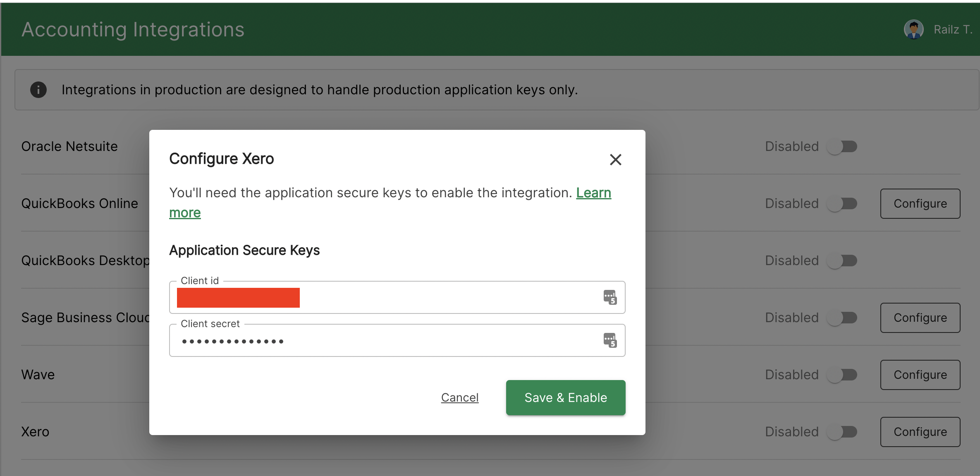Click the Railz T. account name

tap(952, 30)
